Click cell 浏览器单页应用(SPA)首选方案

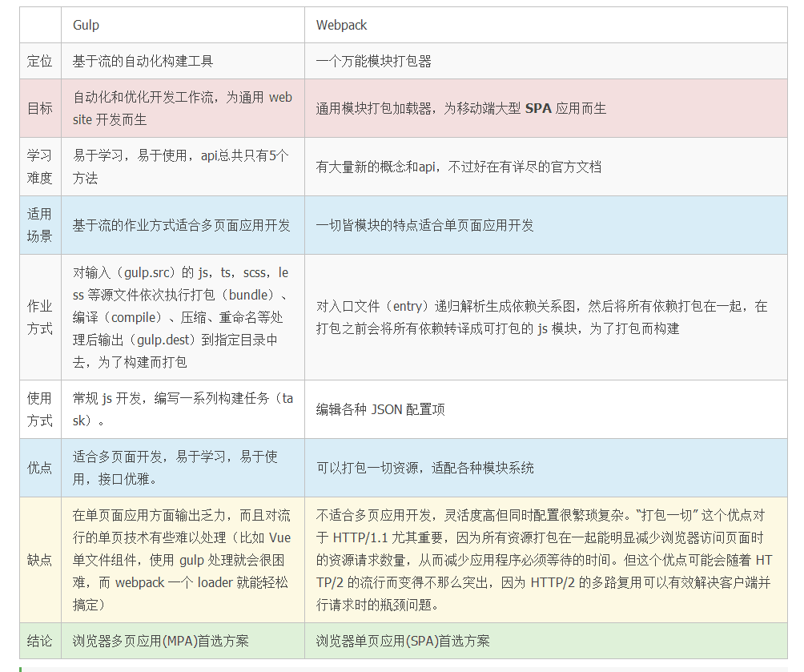(x=546, y=641)
